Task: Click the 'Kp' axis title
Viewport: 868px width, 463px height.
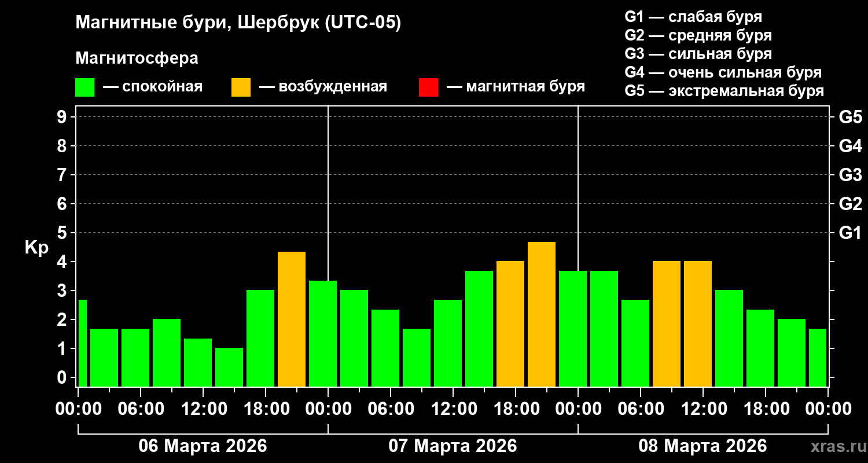Action: [x=36, y=248]
